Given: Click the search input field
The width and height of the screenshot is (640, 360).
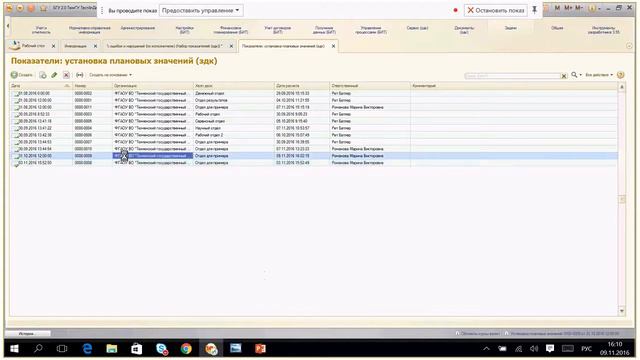Looking at the screenshot, I should pos(512,76).
